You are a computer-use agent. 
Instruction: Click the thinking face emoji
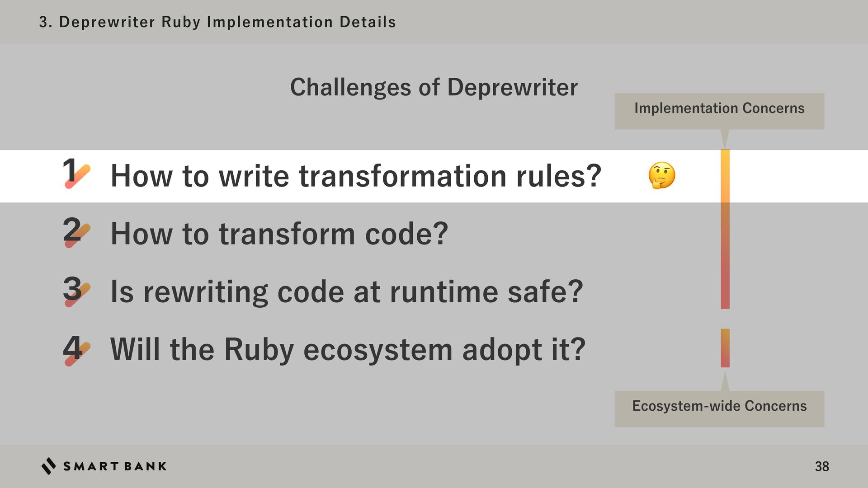pyautogui.click(x=661, y=175)
